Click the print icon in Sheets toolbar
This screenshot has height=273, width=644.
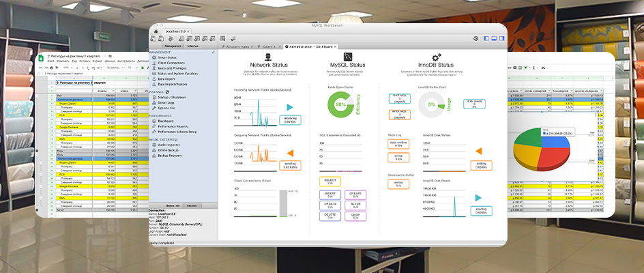pyautogui.click(x=51, y=68)
